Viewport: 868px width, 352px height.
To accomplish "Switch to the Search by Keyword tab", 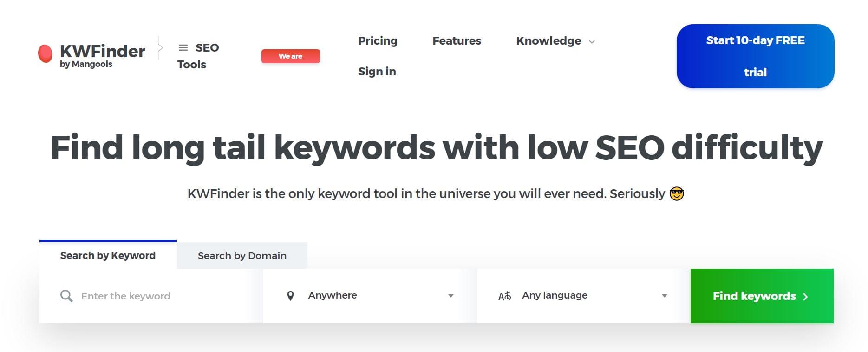I will click(108, 255).
